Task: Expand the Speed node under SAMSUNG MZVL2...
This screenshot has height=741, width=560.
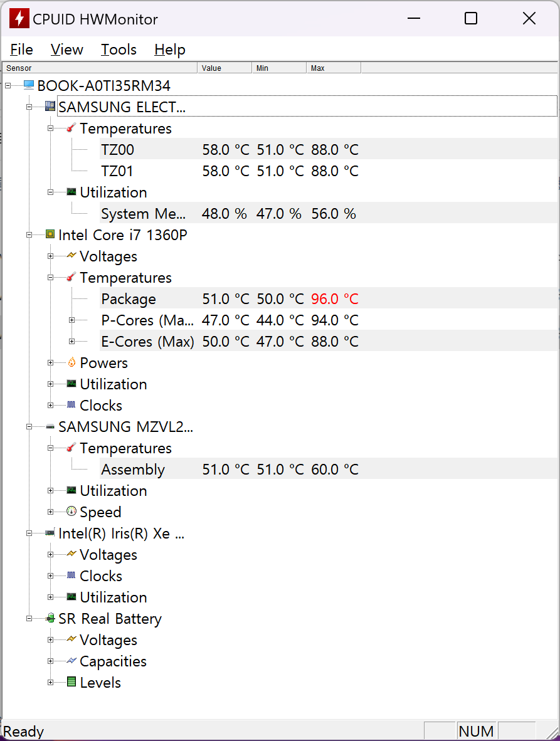Action: 51,512
